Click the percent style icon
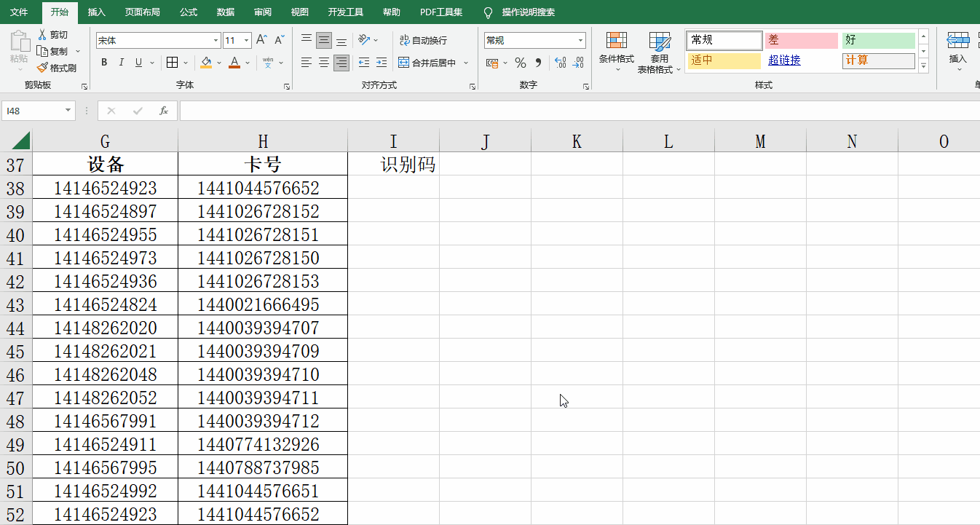Image resolution: width=980 pixels, height=525 pixels. 520,63
